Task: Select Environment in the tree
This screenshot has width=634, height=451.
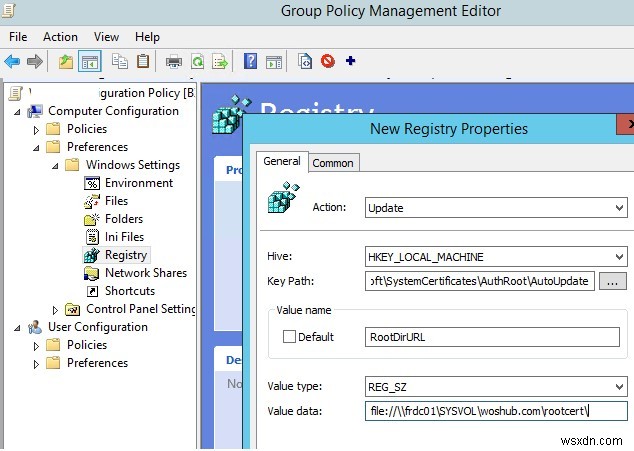Action: pyautogui.click(x=139, y=183)
